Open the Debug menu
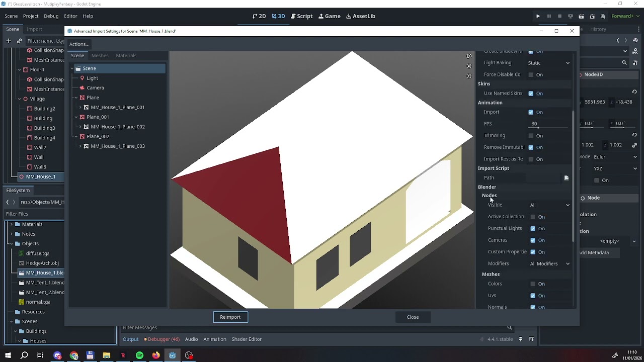 tap(51, 16)
